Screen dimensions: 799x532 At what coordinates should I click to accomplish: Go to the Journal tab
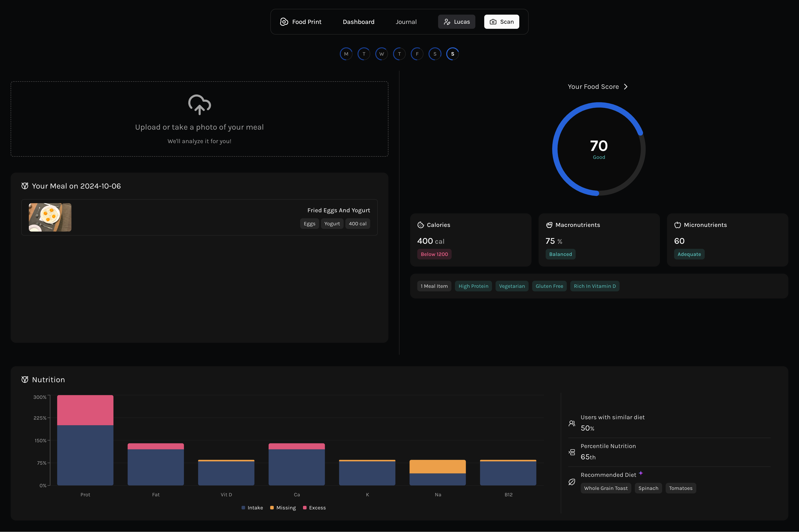click(x=406, y=22)
